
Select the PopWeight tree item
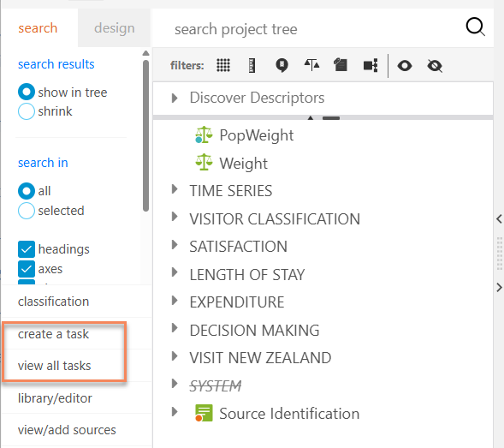[x=257, y=135]
